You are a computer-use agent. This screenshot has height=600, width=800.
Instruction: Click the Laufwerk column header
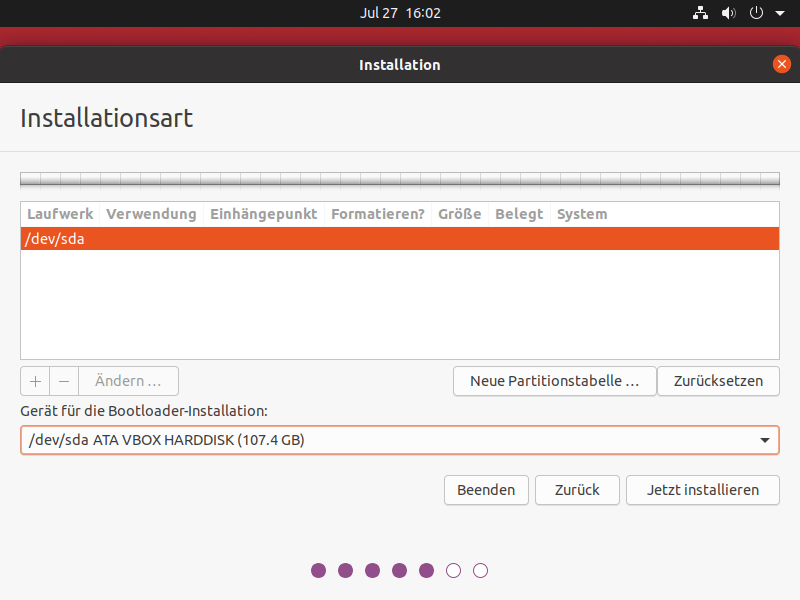pyautogui.click(x=60, y=214)
